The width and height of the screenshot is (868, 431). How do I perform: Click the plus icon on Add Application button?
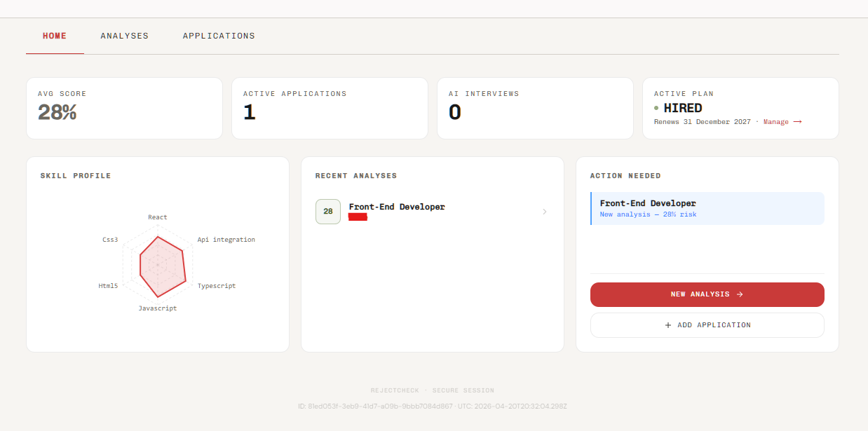pyautogui.click(x=667, y=324)
